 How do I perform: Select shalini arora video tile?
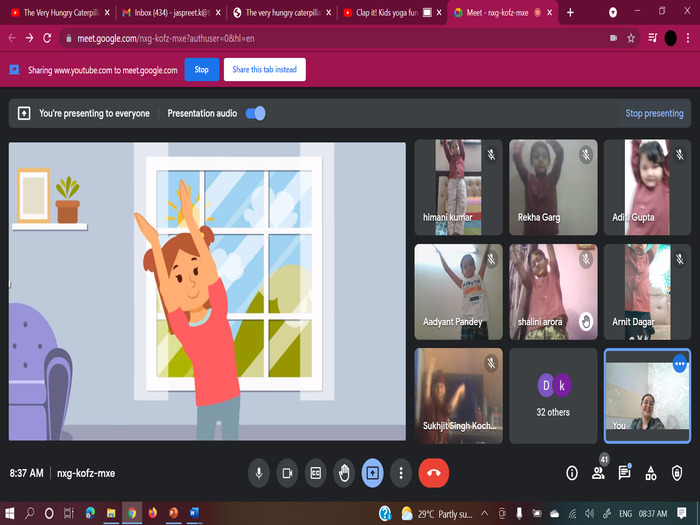coord(553,292)
